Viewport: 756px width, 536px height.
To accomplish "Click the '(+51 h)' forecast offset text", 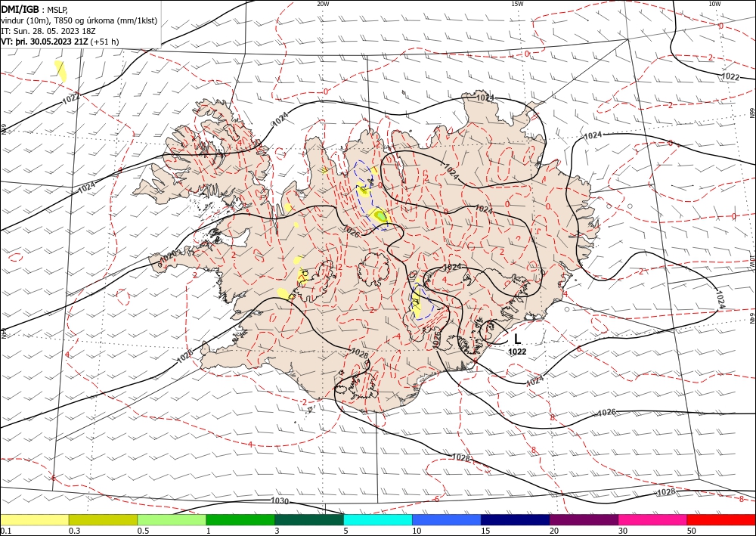I will click(104, 42).
